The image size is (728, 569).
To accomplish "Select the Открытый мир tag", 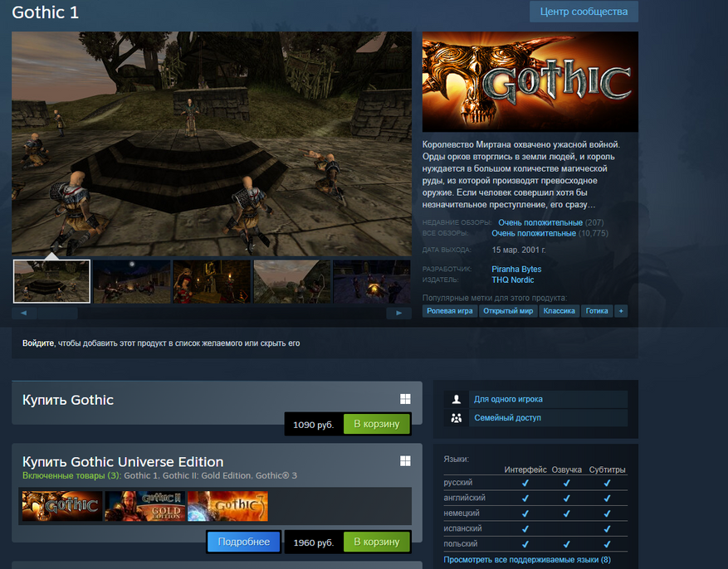I will pyautogui.click(x=508, y=311).
